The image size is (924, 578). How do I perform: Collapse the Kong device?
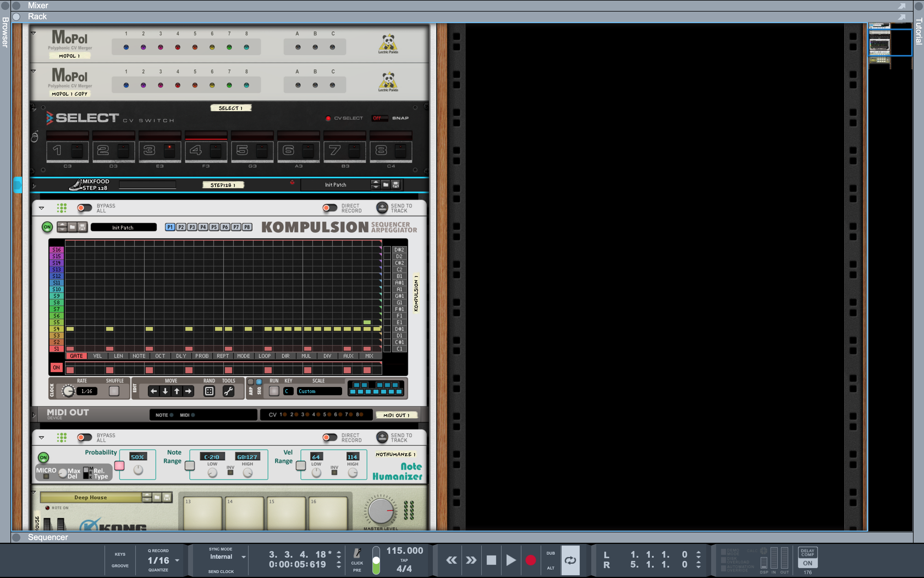pos(34,492)
